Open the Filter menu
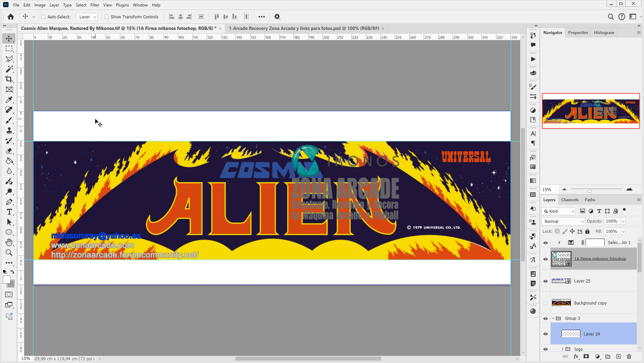This screenshot has width=644, height=363. (95, 5)
